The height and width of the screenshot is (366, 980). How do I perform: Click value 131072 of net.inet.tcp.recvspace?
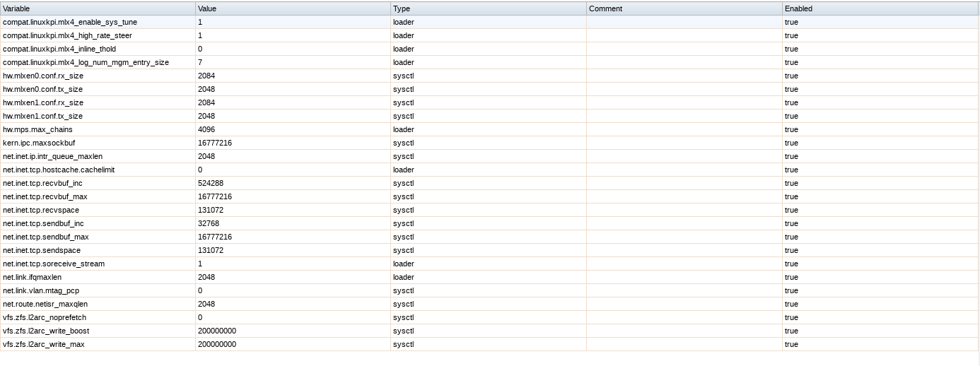click(x=211, y=210)
